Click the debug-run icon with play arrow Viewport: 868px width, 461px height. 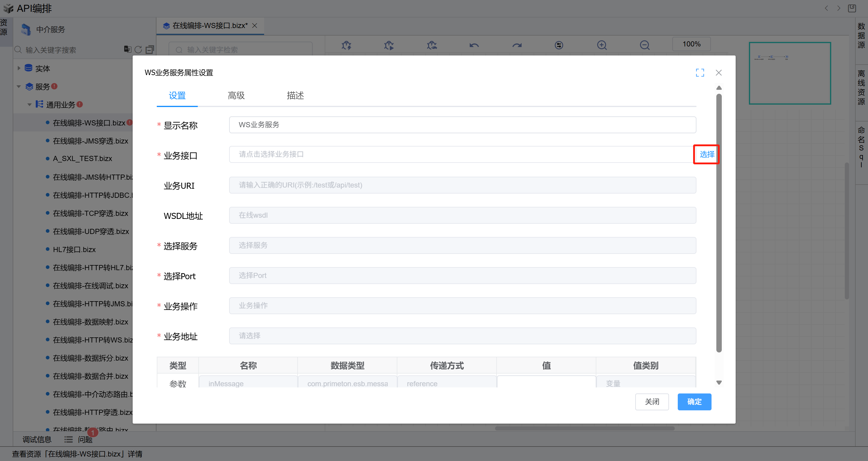[389, 45]
